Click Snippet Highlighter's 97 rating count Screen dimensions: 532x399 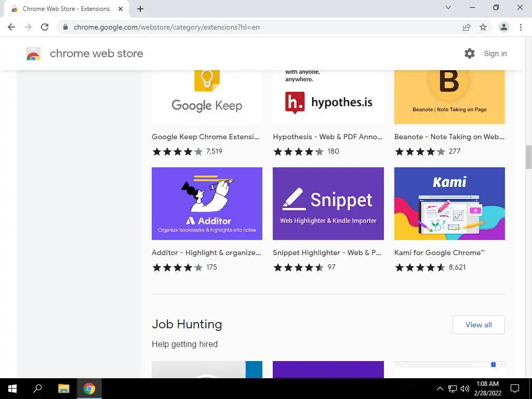[x=331, y=268]
